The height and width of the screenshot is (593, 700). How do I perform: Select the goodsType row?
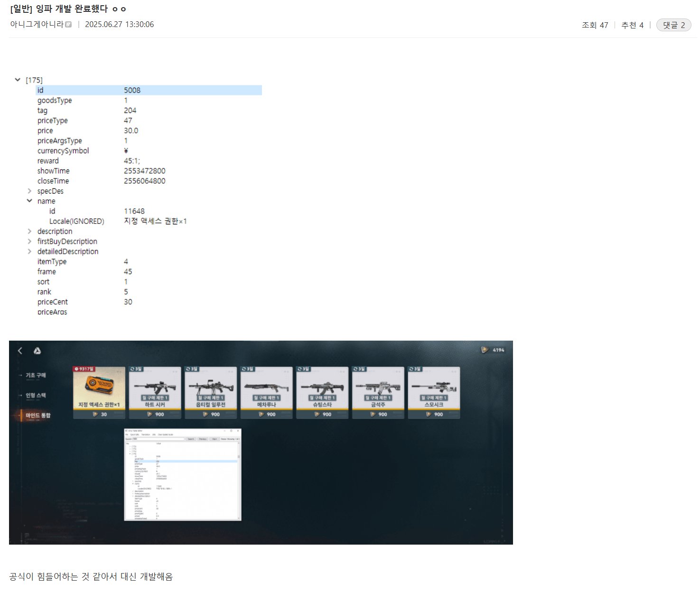pyautogui.click(x=149, y=101)
